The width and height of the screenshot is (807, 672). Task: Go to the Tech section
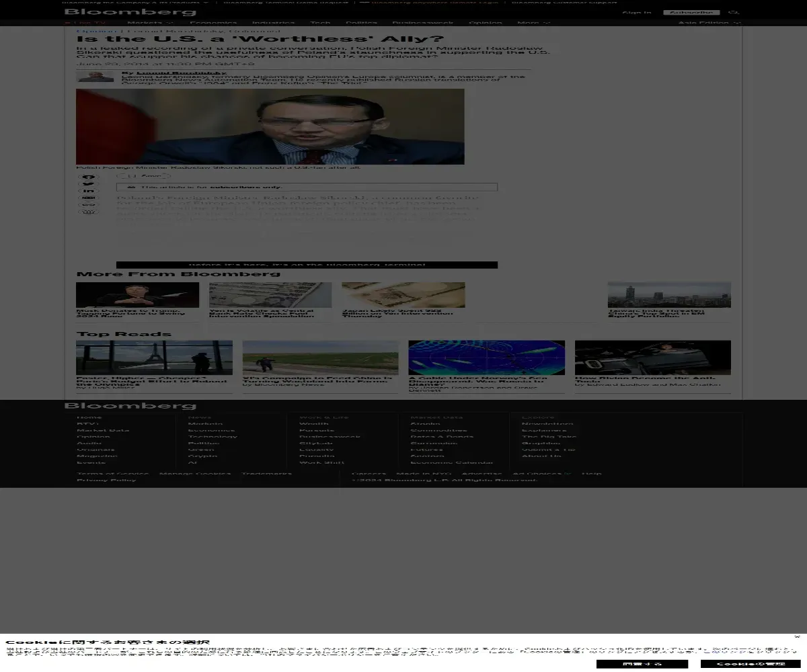coord(320,23)
